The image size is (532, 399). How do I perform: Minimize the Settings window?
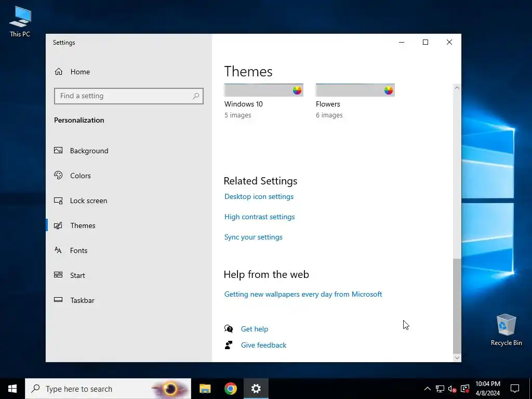402,42
